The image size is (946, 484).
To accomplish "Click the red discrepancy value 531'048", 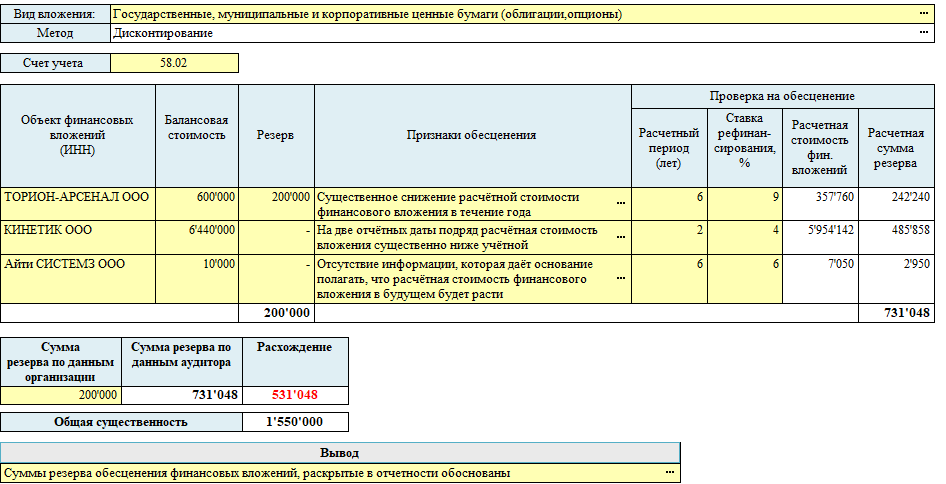I will 295,395.
